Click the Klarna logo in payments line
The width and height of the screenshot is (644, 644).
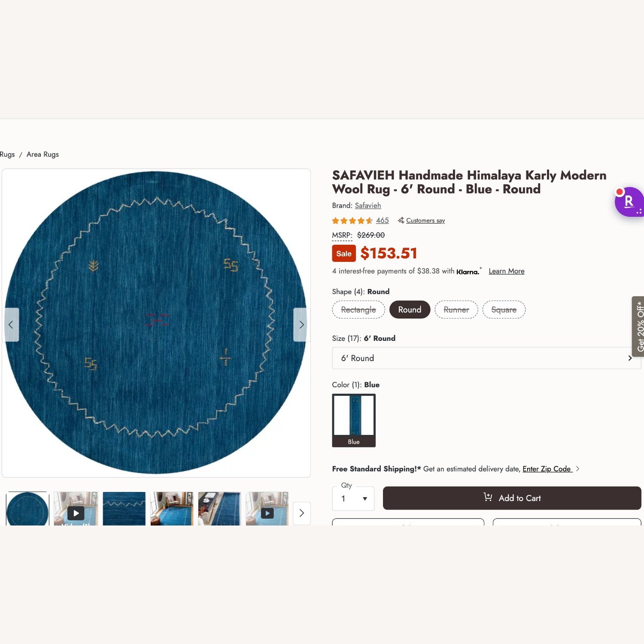468,271
